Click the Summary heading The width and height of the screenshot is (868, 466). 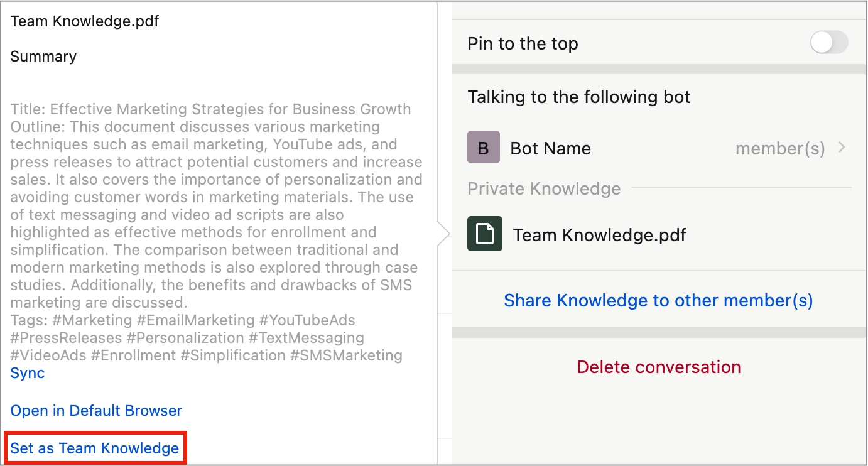(43, 57)
